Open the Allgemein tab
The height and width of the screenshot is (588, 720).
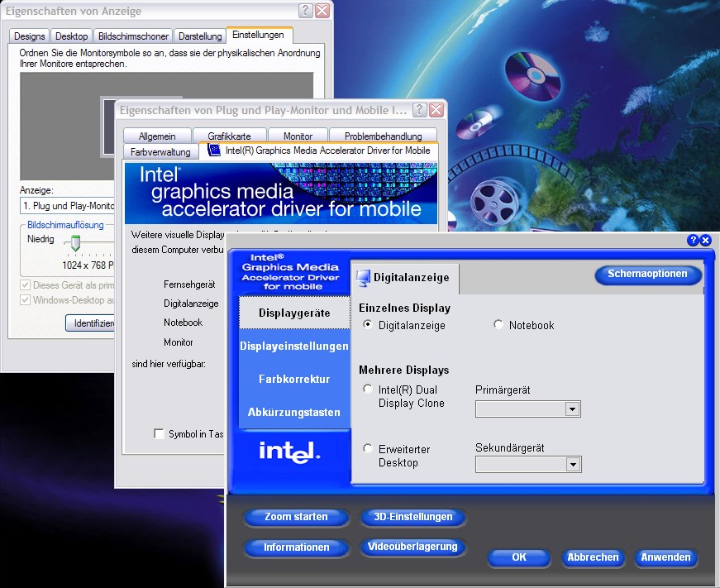(157, 136)
